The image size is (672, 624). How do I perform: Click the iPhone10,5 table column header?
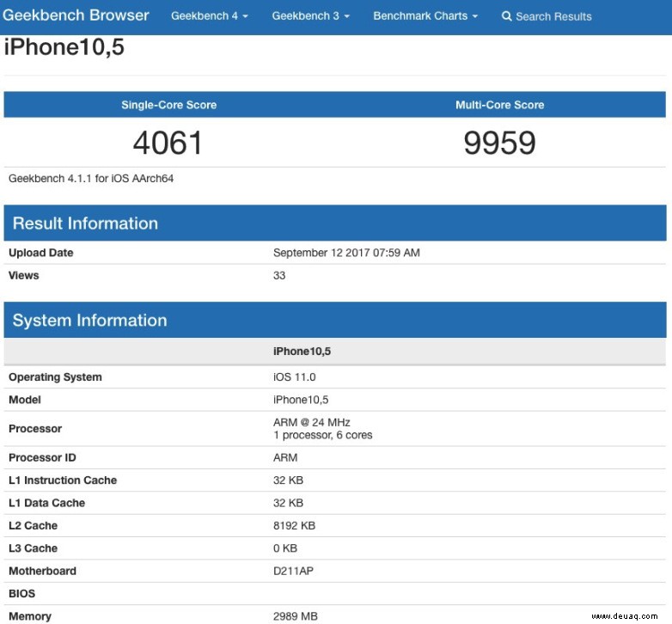point(302,352)
